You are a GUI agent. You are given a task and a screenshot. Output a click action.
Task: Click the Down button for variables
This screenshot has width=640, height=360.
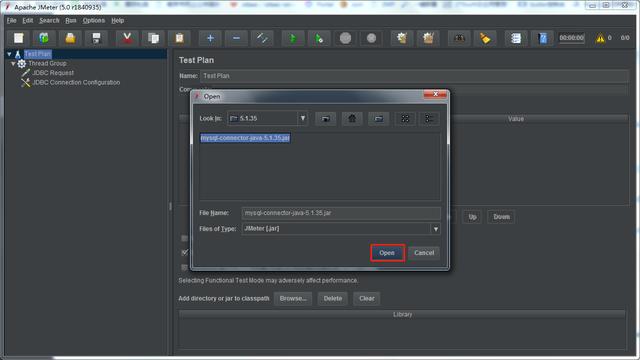pos(501,217)
